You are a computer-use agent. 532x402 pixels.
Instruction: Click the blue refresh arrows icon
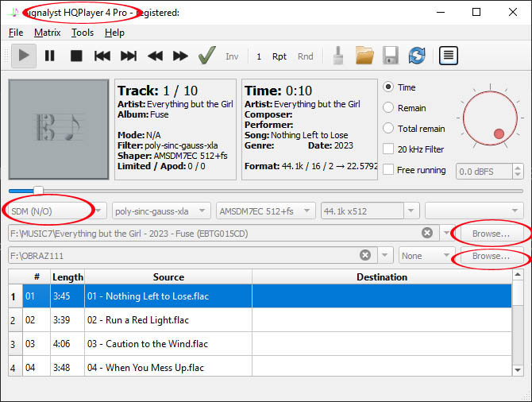coord(417,56)
